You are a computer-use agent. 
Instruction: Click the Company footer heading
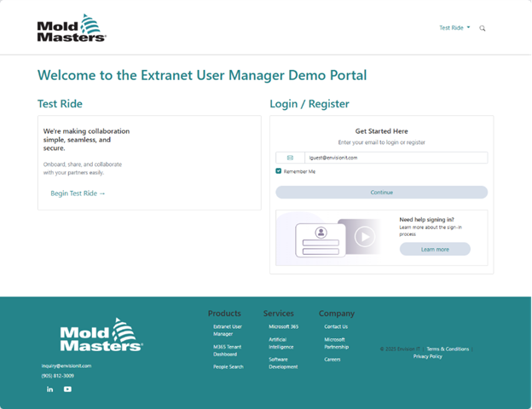(x=337, y=314)
